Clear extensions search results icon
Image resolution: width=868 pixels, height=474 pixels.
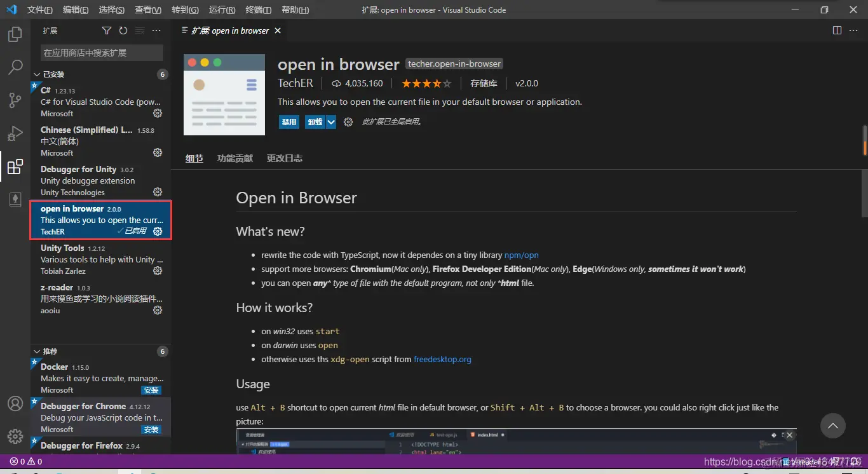pos(140,30)
